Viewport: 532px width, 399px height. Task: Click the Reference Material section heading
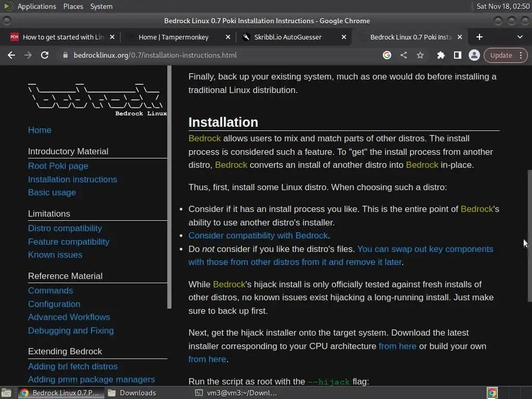65,276
